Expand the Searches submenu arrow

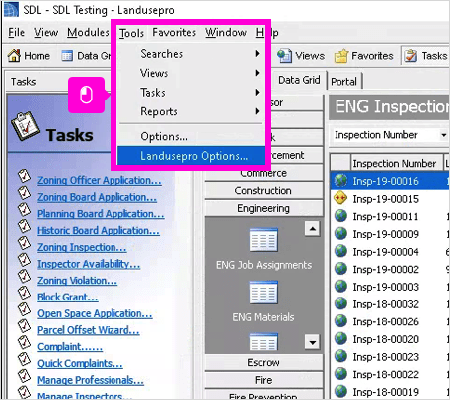click(257, 53)
